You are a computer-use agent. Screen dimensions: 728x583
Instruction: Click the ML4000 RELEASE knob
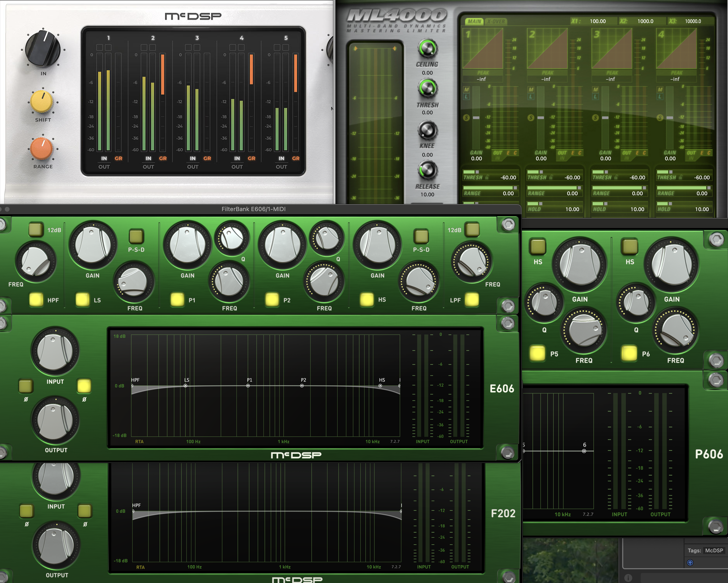(x=427, y=170)
